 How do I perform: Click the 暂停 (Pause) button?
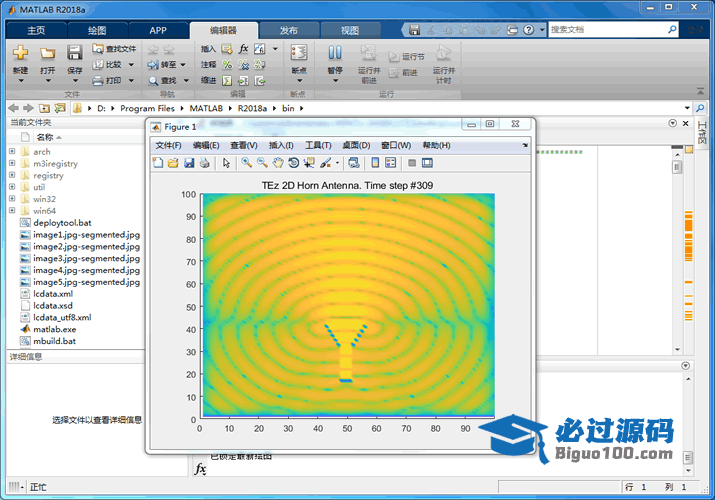click(335, 58)
